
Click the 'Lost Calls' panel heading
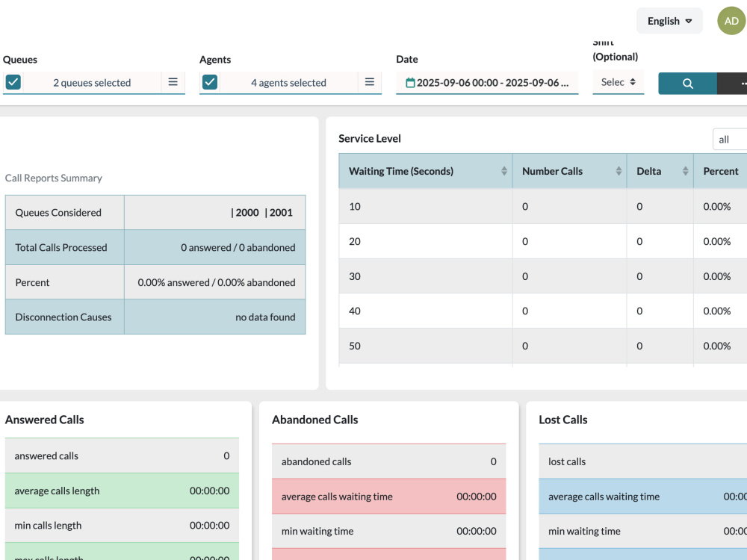pyautogui.click(x=563, y=420)
